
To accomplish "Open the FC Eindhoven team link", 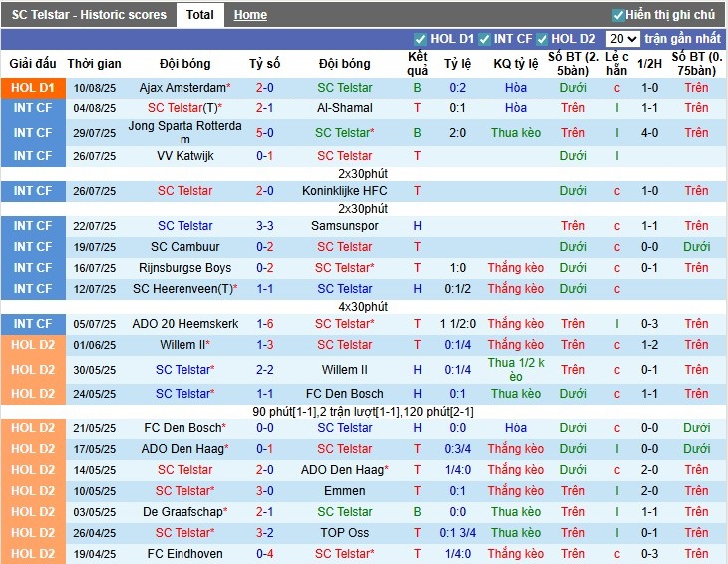I will coord(185,554).
